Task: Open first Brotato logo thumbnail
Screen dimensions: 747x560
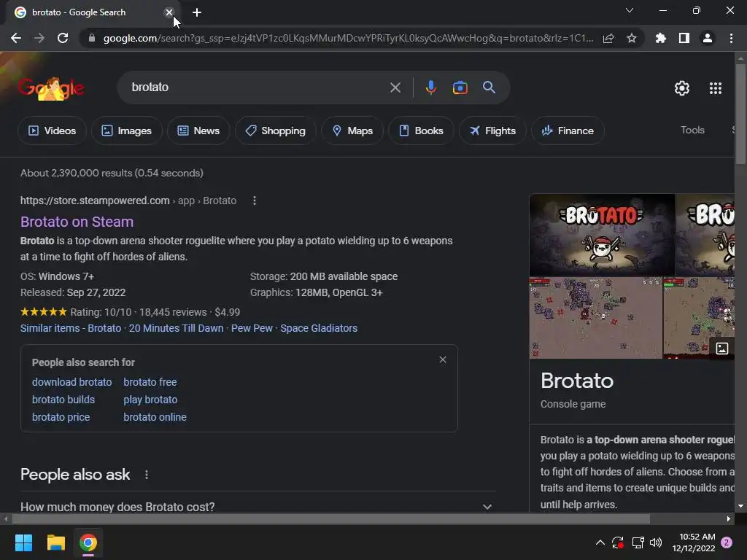Action: [602, 235]
